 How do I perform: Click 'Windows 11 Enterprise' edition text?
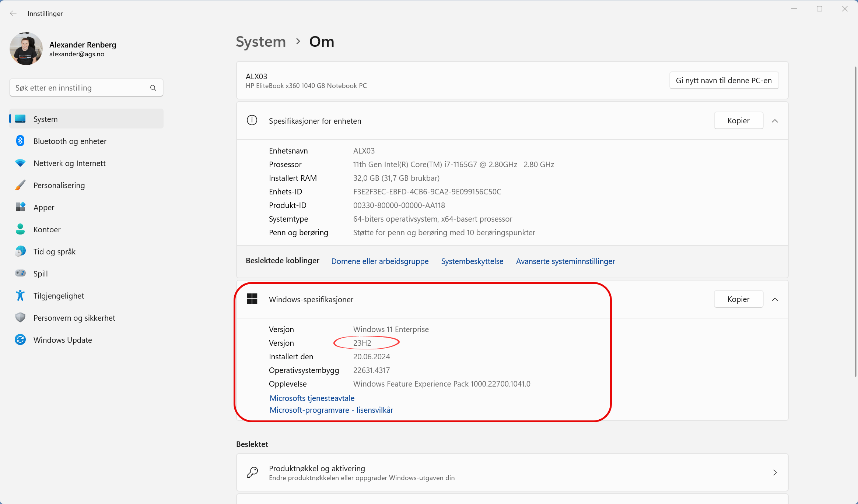coord(391,329)
